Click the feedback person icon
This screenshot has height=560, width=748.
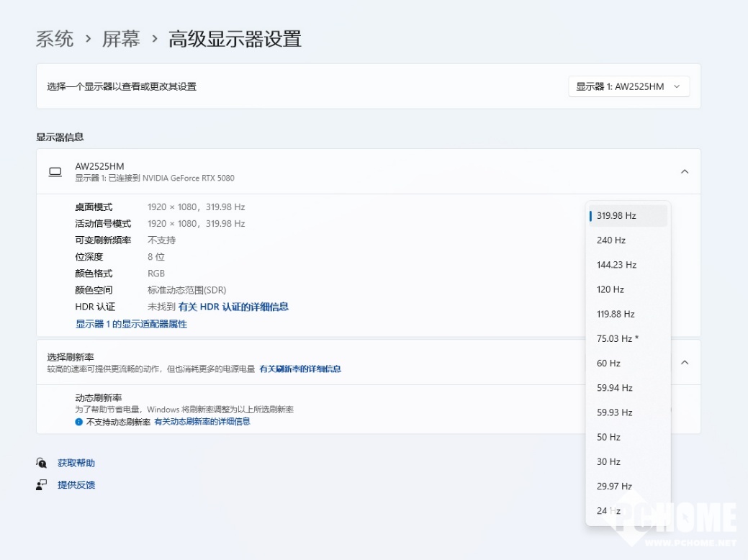[x=42, y=484]
